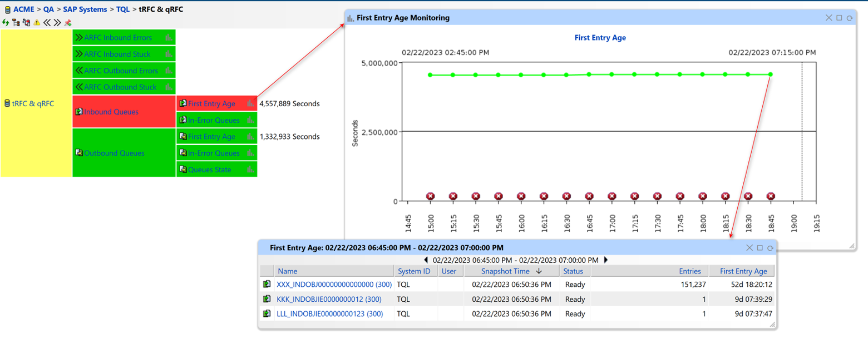Refresh the First Entry Age detail table window

tap(771, 248)
